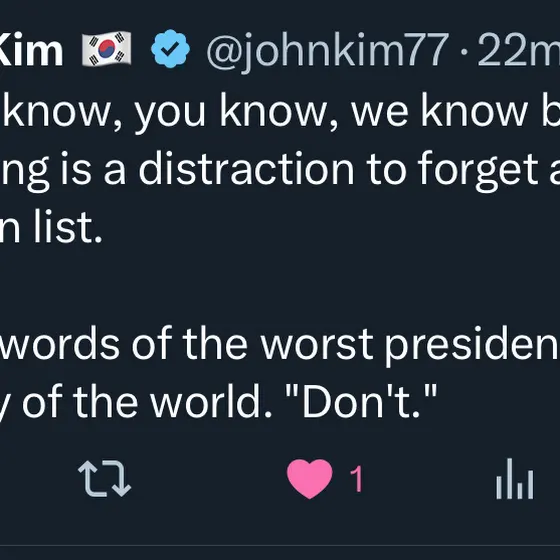This screenshot has height=560, width=560.
Task: Click the text "list." in the tweet
Action: [68, 227]
